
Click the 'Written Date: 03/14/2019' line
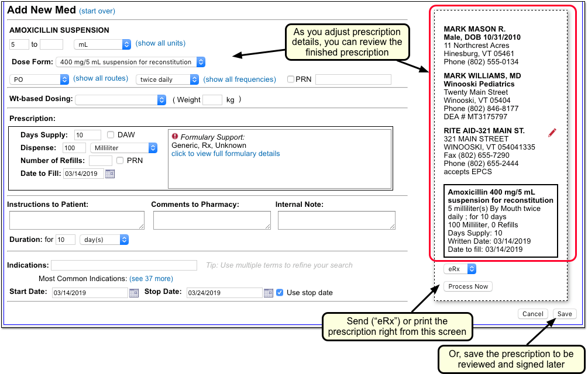[489, 241]
